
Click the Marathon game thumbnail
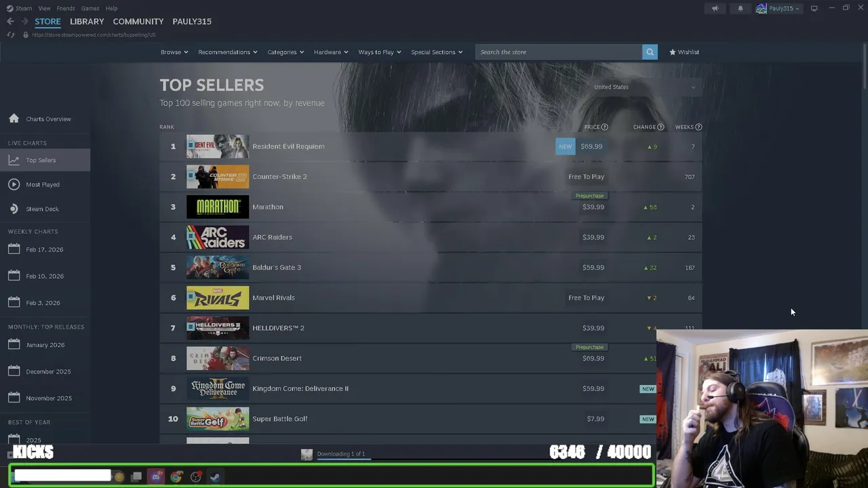tap(218, 207)
